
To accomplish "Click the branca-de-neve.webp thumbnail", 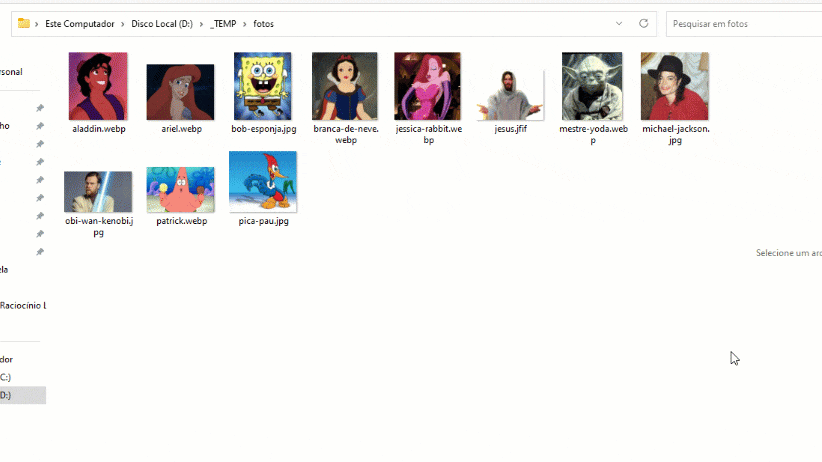I will point(344,86).
